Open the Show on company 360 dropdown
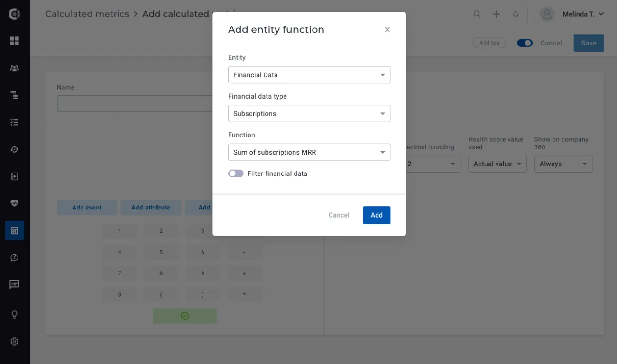This screenshot has height=364, width=617. (x=563, y=164)
